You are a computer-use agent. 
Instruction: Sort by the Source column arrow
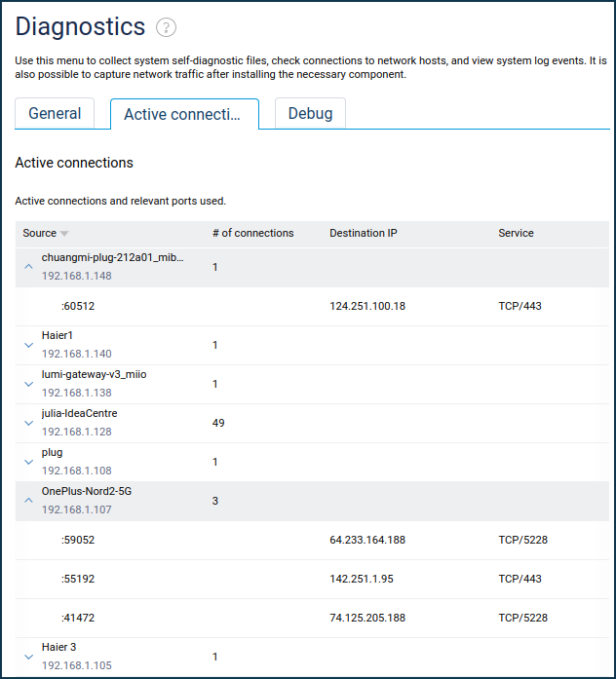tap(64, 234)
